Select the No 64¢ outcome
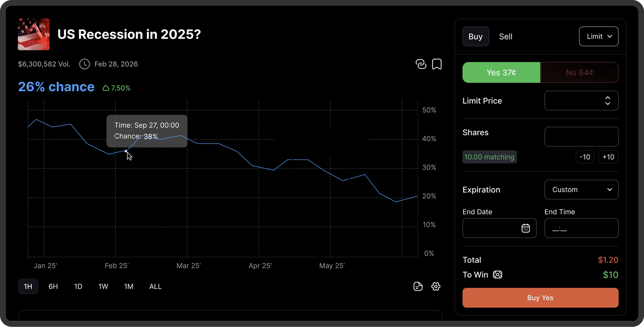Image resolution: width=644 pixels, height=327 pixels. [579, 72]
